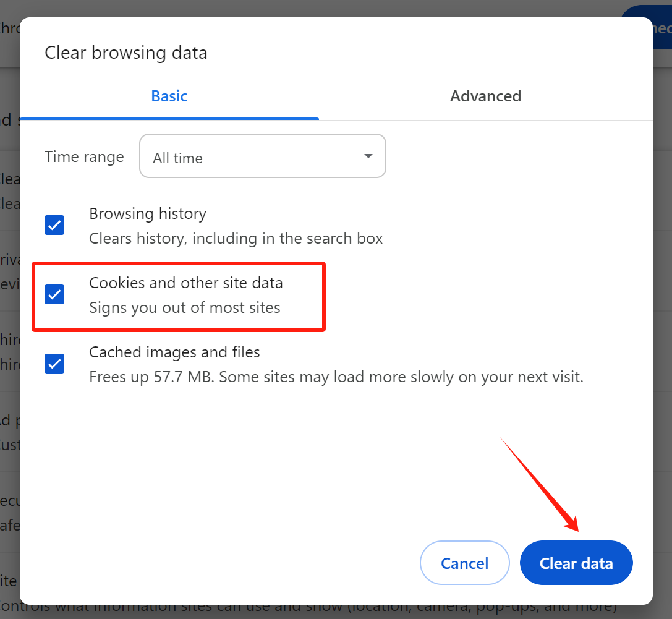
Task: Click 'Clears history, including in the search box' description
Action: 236,239
